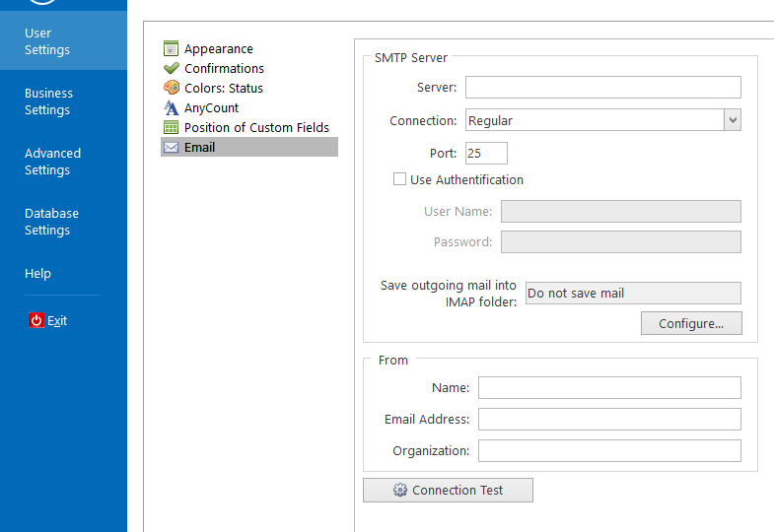Focus the Port number field

coord(486,153)
